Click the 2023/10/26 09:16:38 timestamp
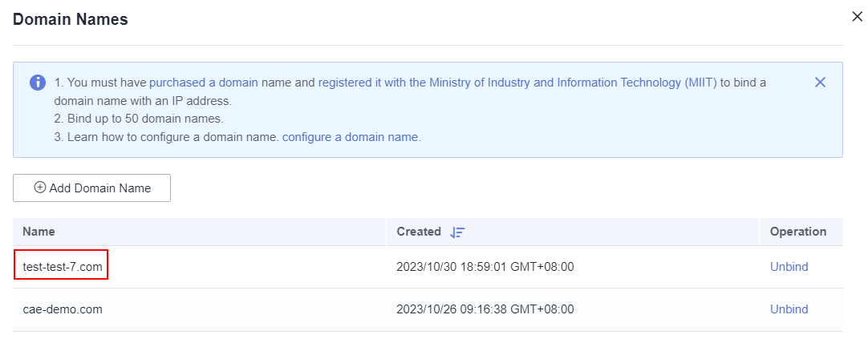The width and height of the screenshot is (868, 339). pos(485,309)
